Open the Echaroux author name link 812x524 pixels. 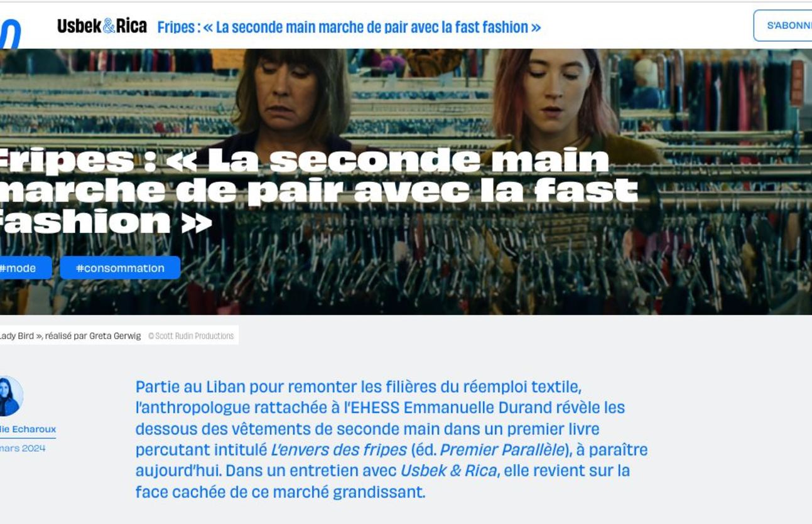point(28,429)
